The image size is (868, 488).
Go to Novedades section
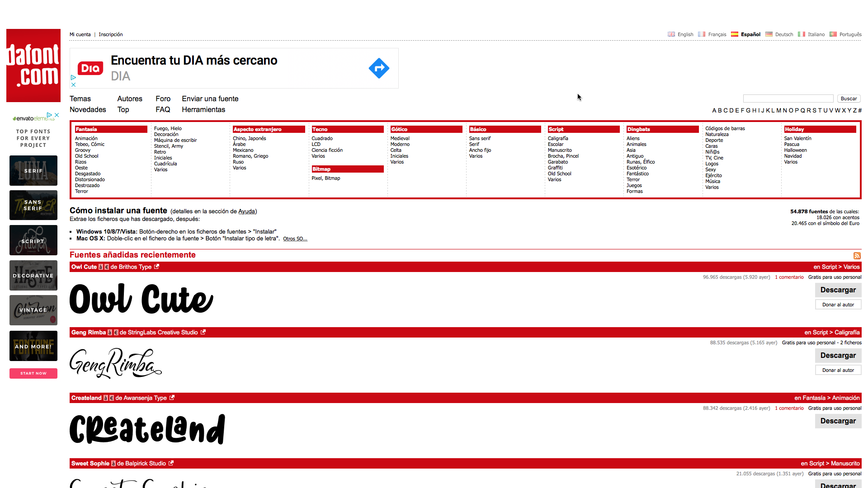(88, 109)
